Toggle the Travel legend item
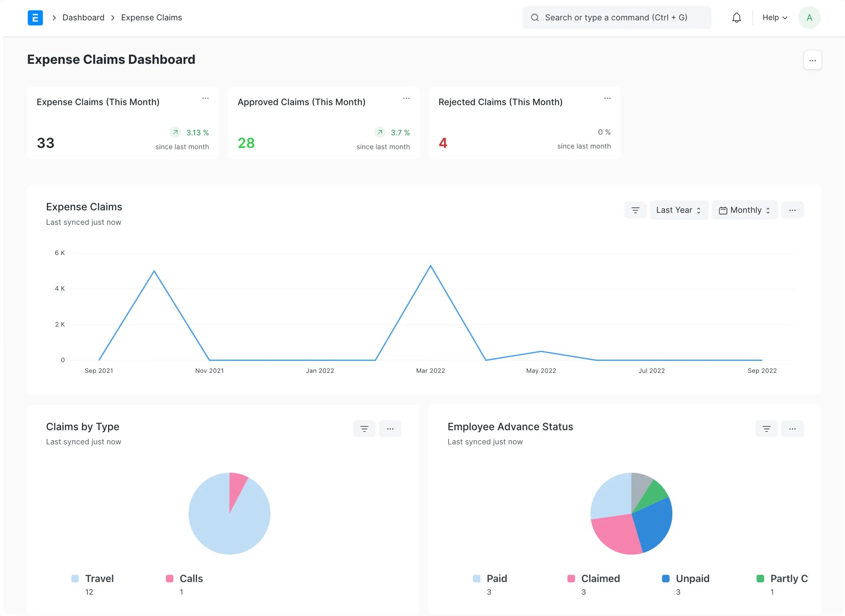Viewport: 845px width, 616px height. click(99, 579)
